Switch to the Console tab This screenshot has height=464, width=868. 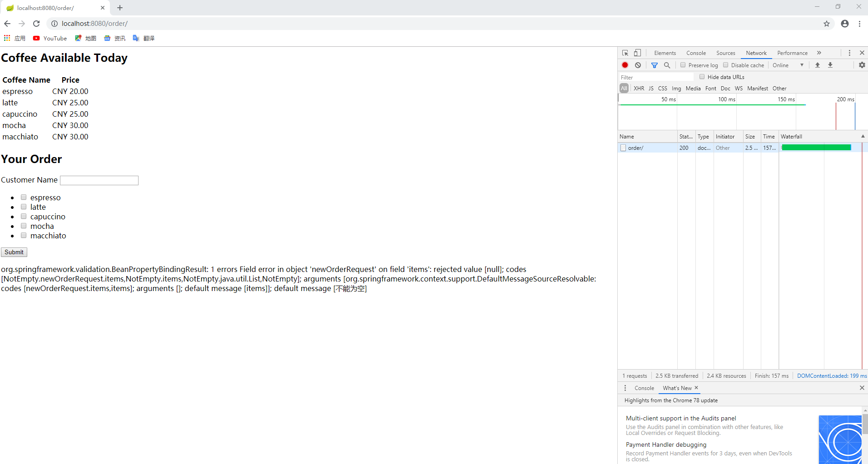pos(696,53)
